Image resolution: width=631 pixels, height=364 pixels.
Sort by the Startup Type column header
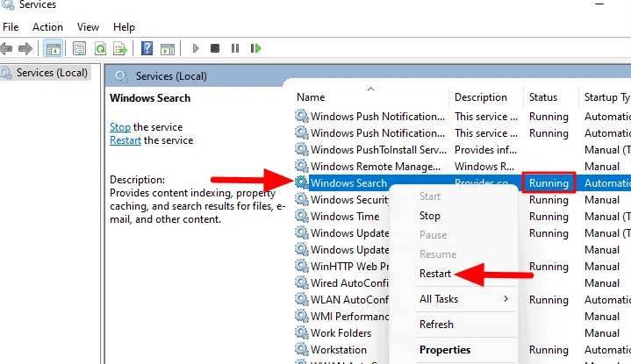pyautogui.click(x=606, y=97)
